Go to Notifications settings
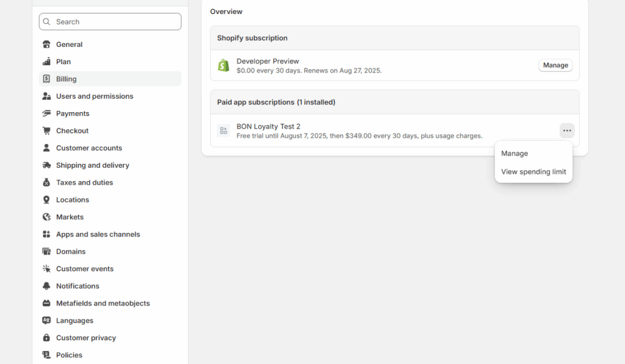The image size is (625, 364). tap(110, 286)
